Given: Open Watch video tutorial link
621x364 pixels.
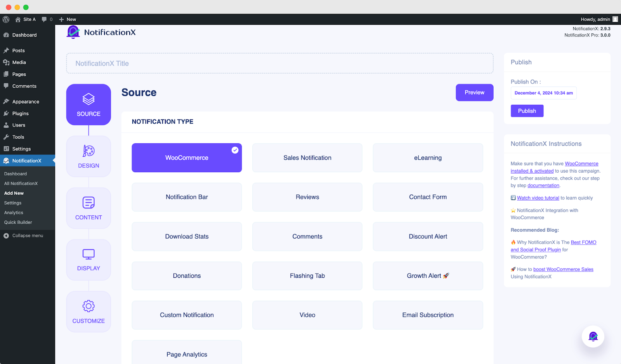Looking at the screenshot, I should pos(538,198).
